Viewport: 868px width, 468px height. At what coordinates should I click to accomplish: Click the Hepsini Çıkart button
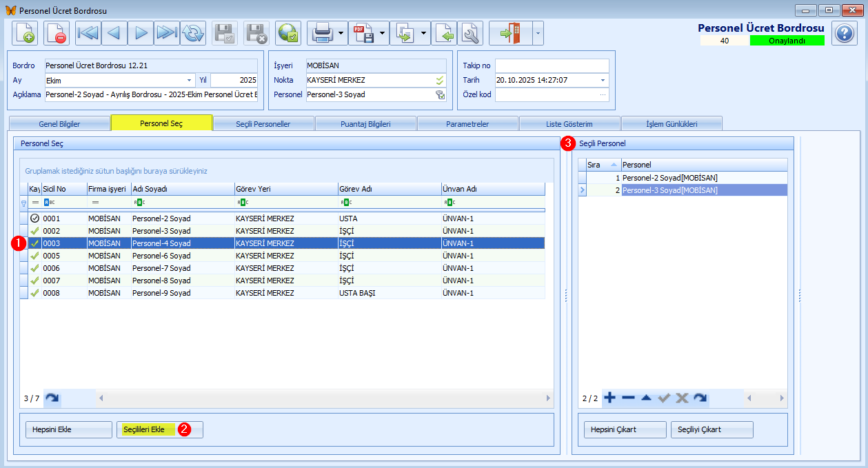click(x=625, y=429)
